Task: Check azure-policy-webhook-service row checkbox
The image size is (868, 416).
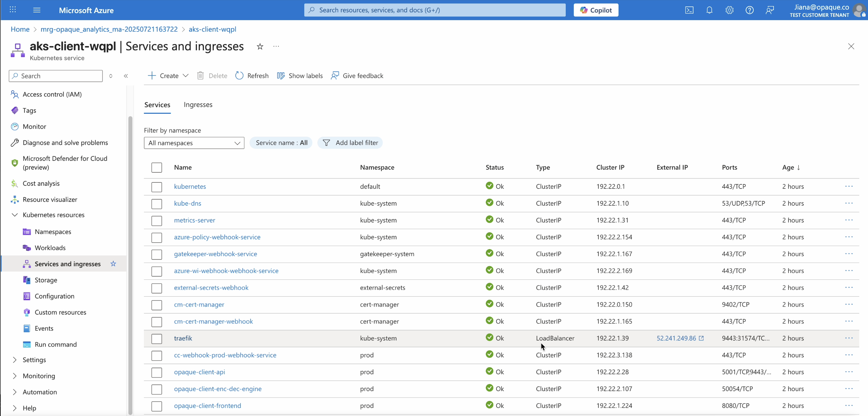Action: [x=157, y=238]
